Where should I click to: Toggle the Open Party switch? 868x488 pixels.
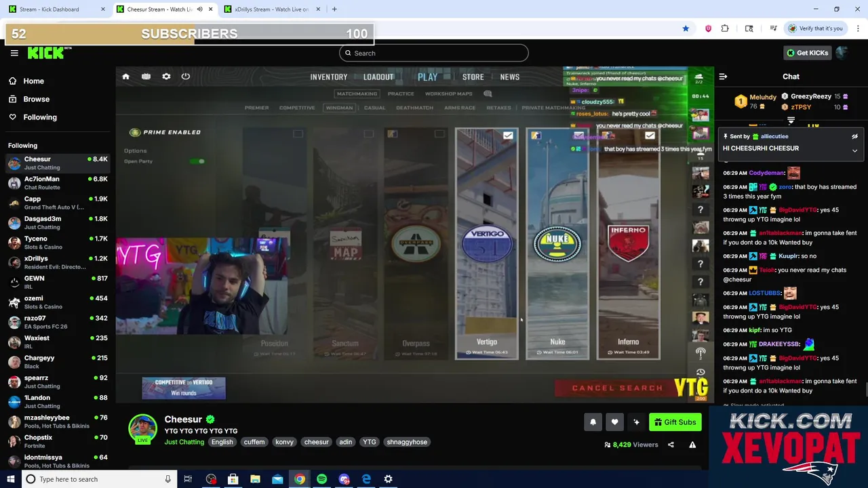(x=197, y=161)
